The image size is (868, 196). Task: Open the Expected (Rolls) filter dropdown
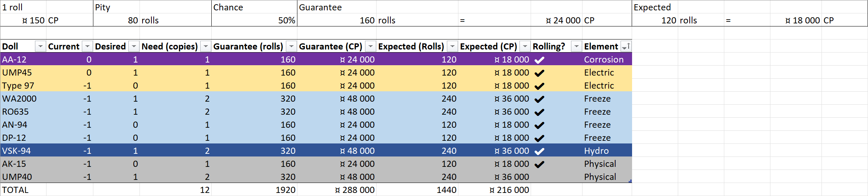[x=453, y=46]
